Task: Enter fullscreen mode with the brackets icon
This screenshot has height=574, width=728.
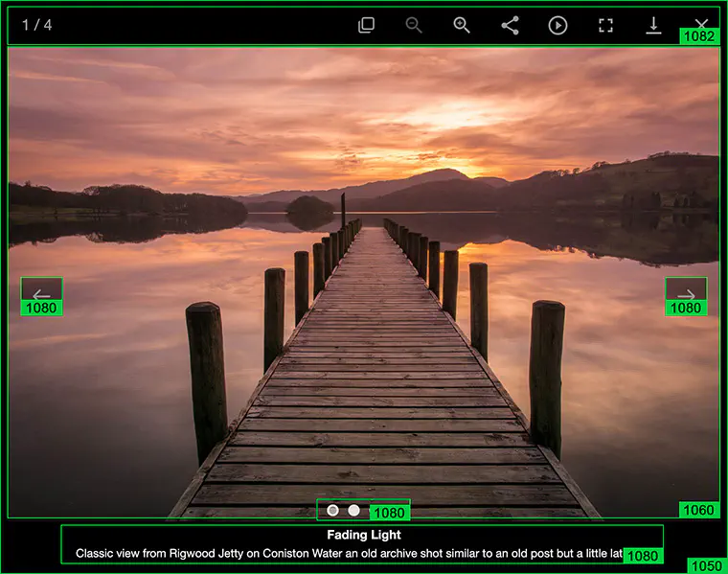Action: tap(605, 25)
